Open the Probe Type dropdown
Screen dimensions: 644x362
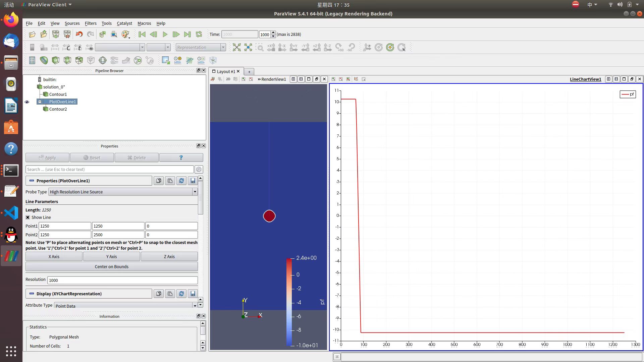pos(123,192)
